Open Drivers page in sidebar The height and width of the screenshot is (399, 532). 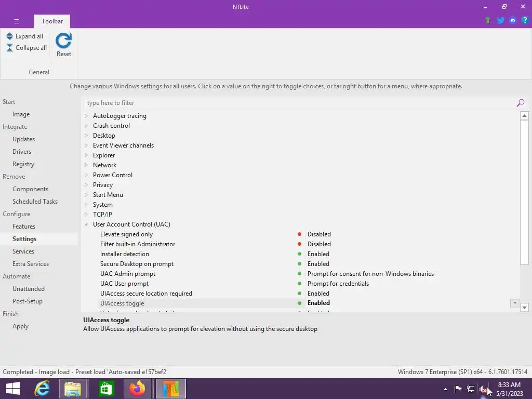[x=22, y=152]
